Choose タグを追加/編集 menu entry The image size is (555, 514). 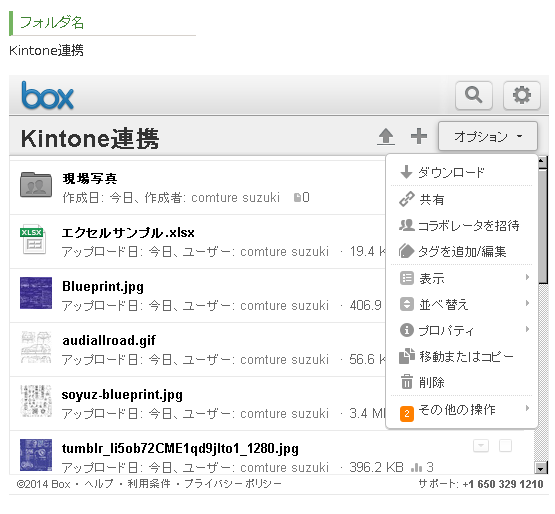pos(462,251)
